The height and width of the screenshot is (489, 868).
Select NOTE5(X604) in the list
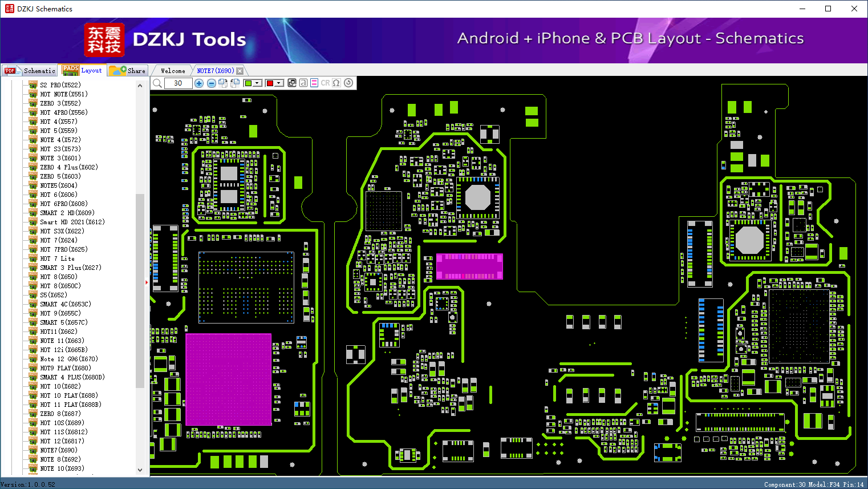coord(59,185)
